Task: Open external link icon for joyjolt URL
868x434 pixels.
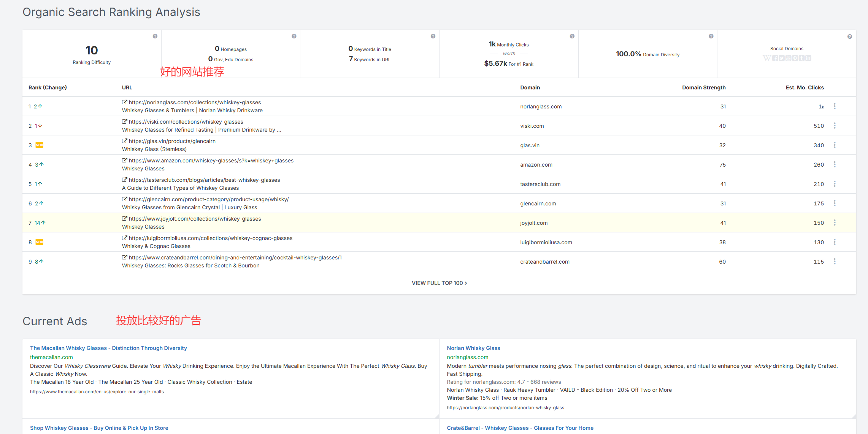Action: click(124, 218)
